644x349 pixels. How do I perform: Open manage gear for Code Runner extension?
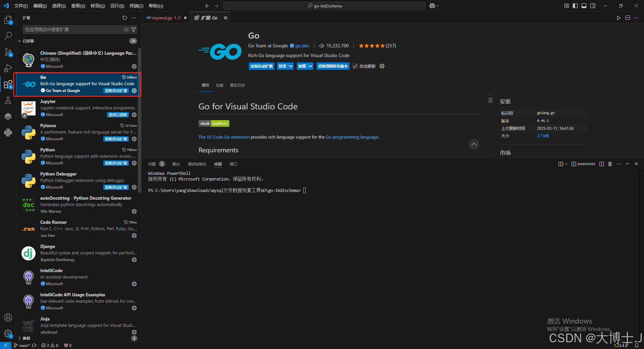[x=134, y=236]
